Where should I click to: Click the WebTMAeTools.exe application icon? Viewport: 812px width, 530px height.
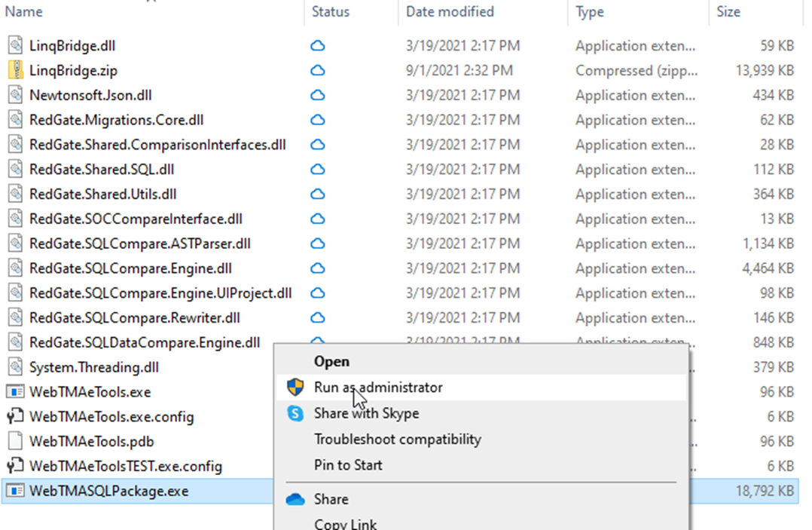(x=16, y=392)
